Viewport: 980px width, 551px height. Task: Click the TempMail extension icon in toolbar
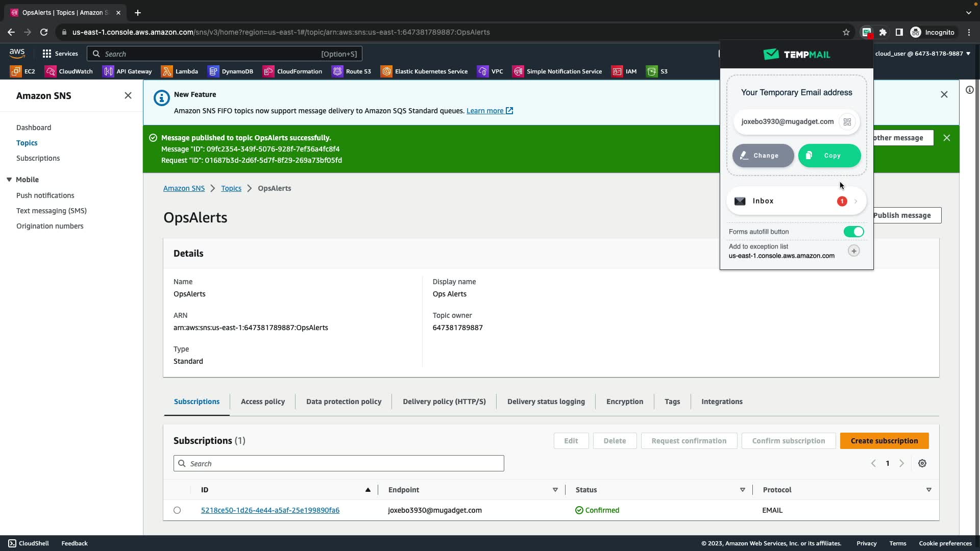[x=867, y=32]
